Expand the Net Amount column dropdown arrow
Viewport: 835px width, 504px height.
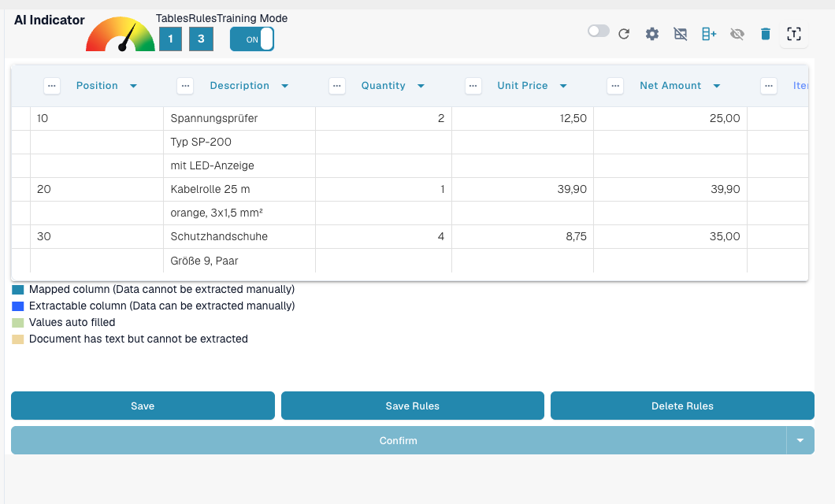(x=717, y=86)
